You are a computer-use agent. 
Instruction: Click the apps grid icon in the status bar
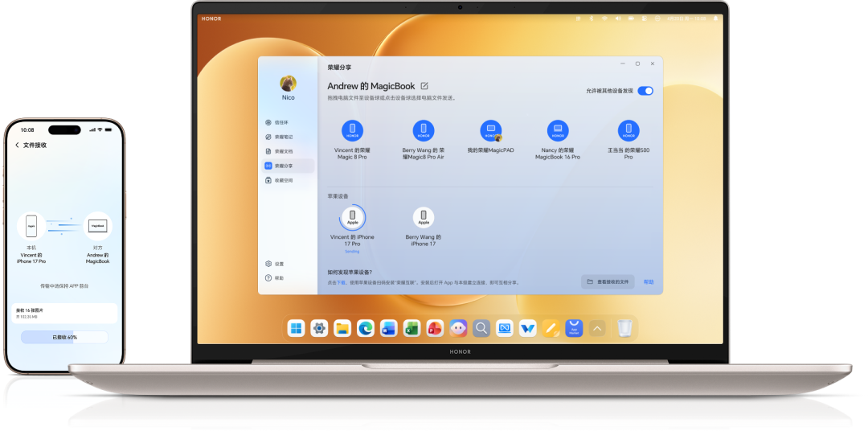pyautogui.click(x=578, y=18)
